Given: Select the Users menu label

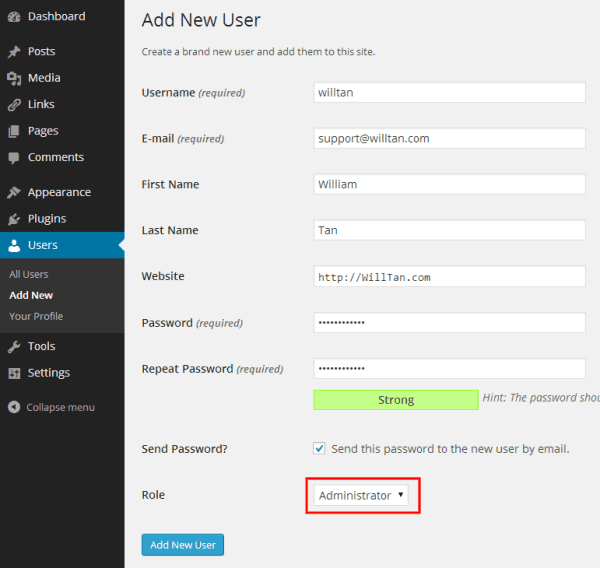Looking at the screenshot, I should coord(43,245).
